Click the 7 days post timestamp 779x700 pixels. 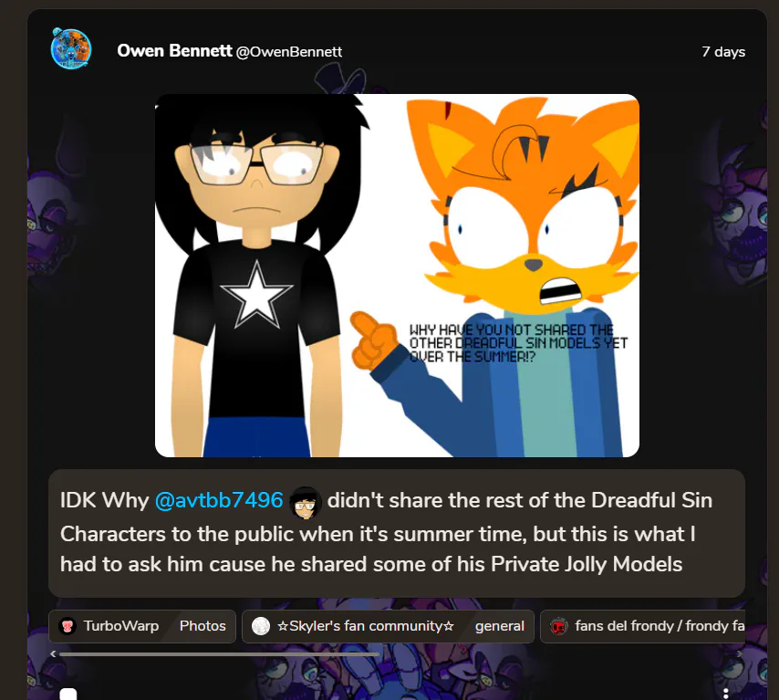[723, 52]
